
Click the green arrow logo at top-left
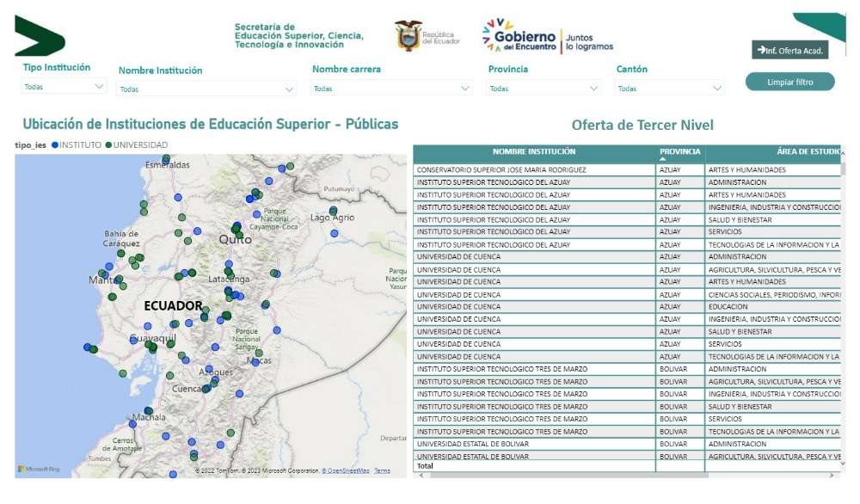coord(40,36)
